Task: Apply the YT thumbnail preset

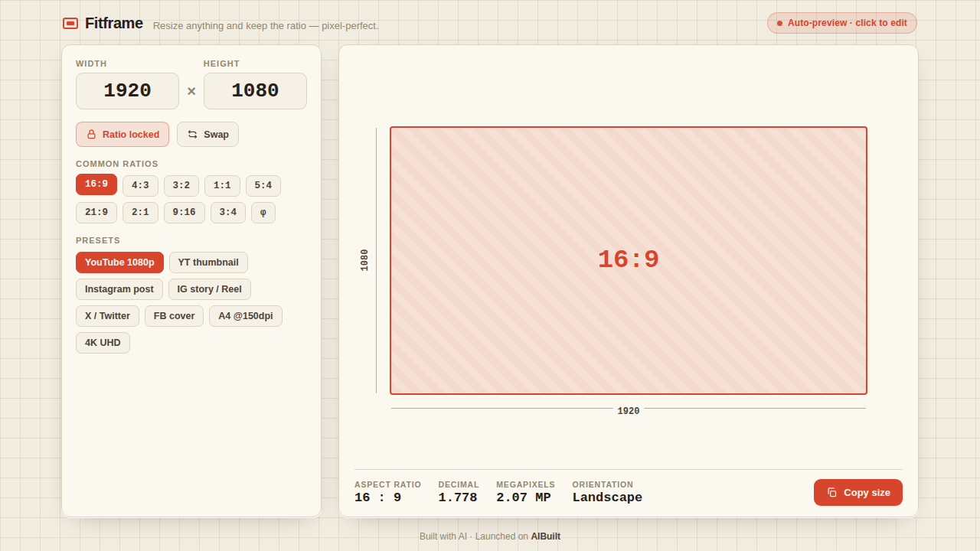Action: tap(208, 262)
